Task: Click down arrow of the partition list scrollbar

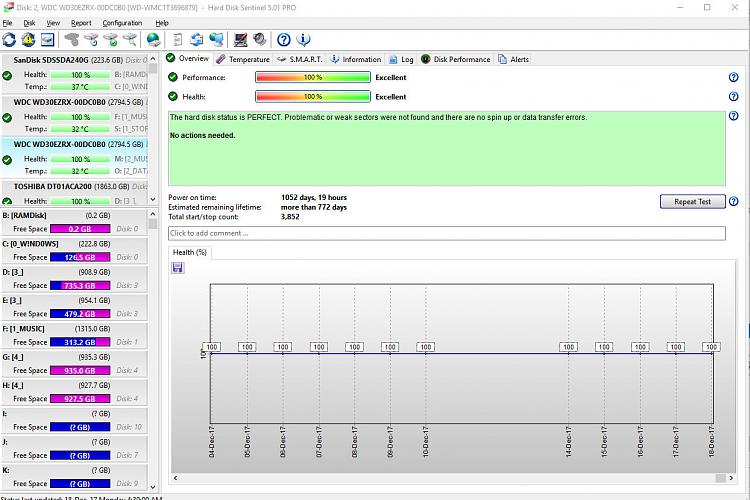Action: [153, 487]
